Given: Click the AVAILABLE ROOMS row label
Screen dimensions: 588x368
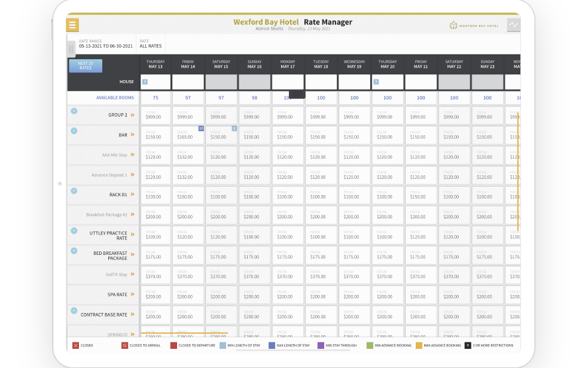Looking at the screenshot, I should click(115, 98).
